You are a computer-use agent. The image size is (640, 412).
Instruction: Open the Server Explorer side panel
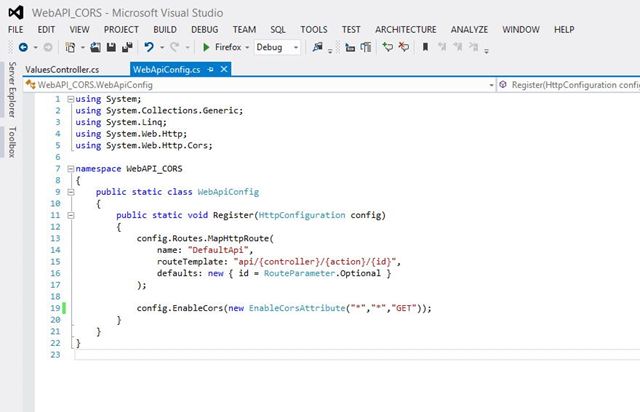tap(12, 89)
